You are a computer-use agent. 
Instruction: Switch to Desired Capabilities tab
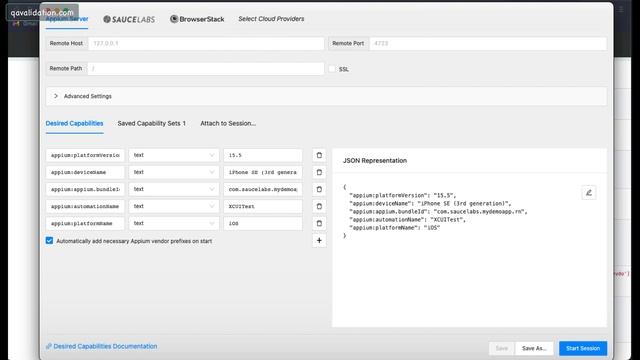pyautogui.click(x=74, y=123)
